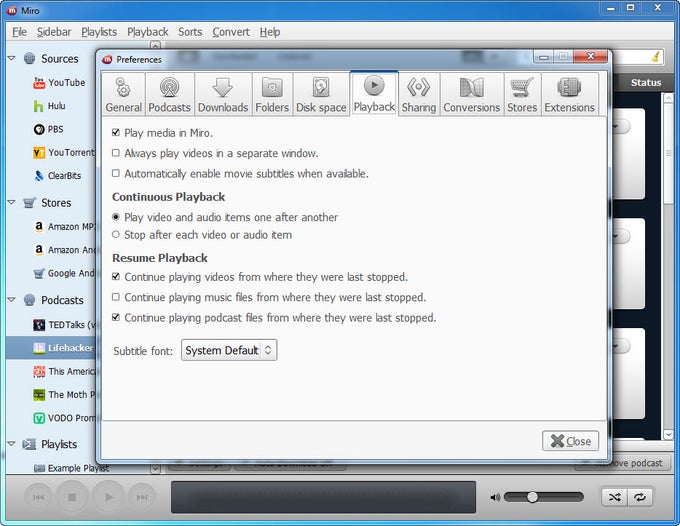
Task: Open Hulu source in sidebar
Action: coord(50,106)
